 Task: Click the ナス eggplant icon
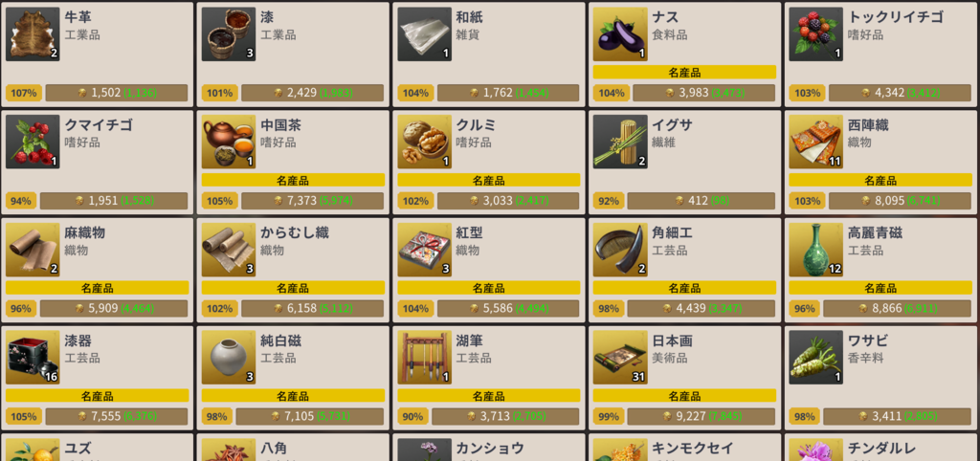(x=620, y=34)
